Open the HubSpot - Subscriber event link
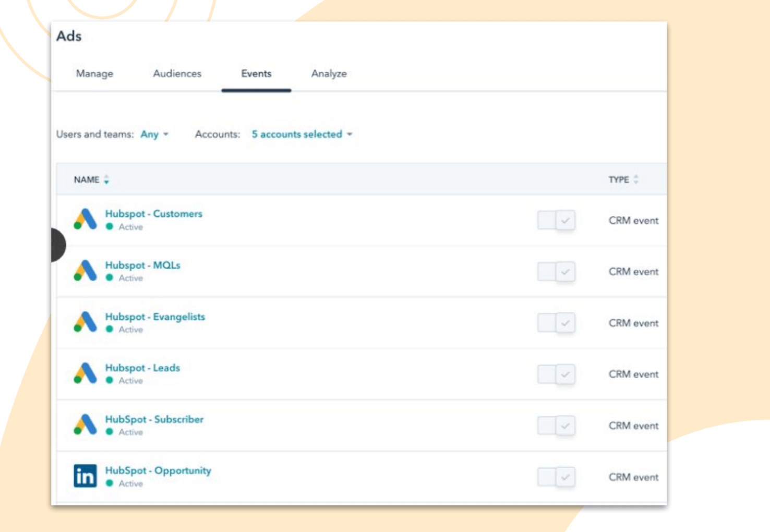The height and width of the screenshot is (532, 770). click(x=154, y=419)
